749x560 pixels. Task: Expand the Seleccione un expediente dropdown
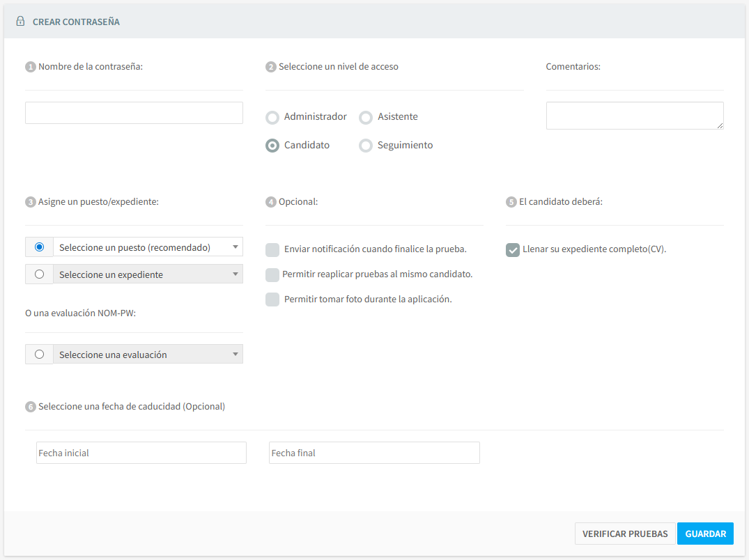pyautogui.click(x=148, y=274)
